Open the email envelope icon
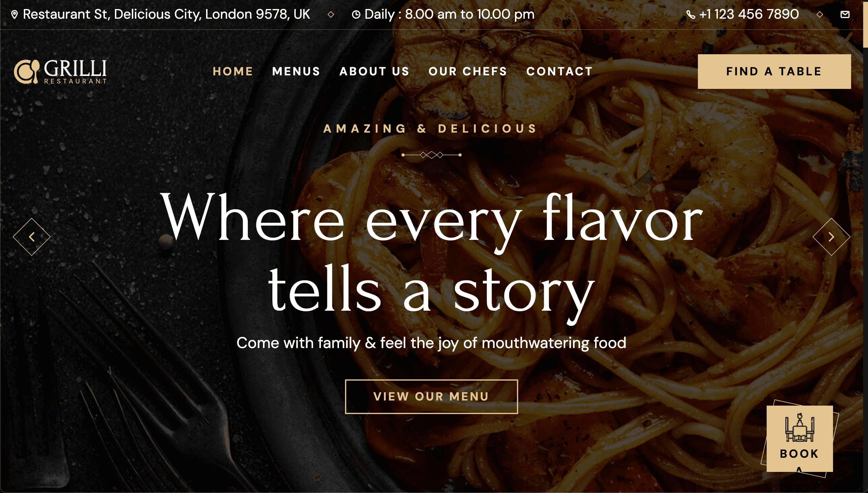868x493 pixels. (x=845, y=14)
